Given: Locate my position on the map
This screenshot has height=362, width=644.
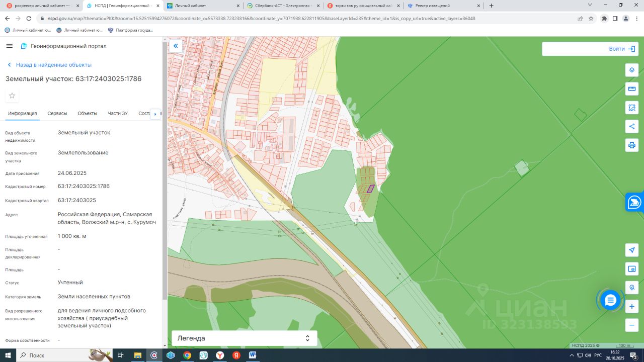Looking at the screenshot, I should [632, 250].
